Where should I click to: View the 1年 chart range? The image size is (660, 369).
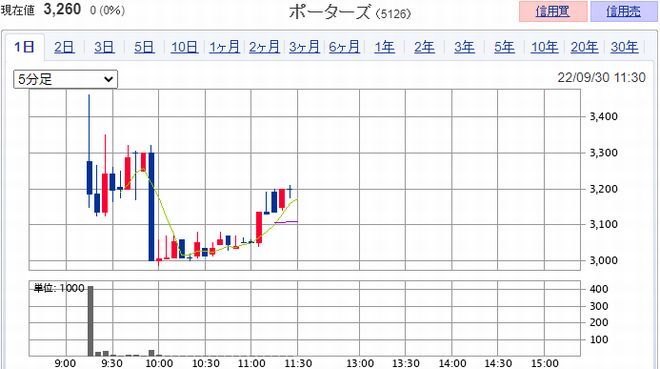384,47
